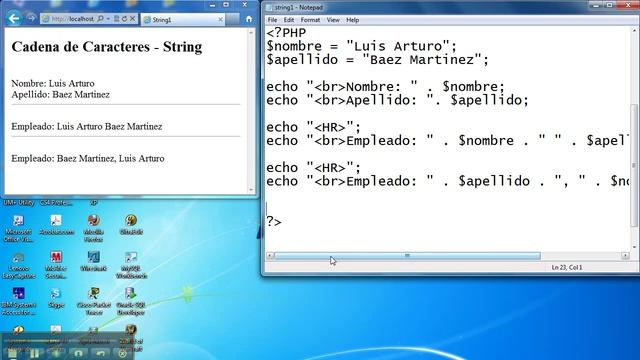
Task: Stop loading via the address bar X
Action: click(x=132, y=19)
